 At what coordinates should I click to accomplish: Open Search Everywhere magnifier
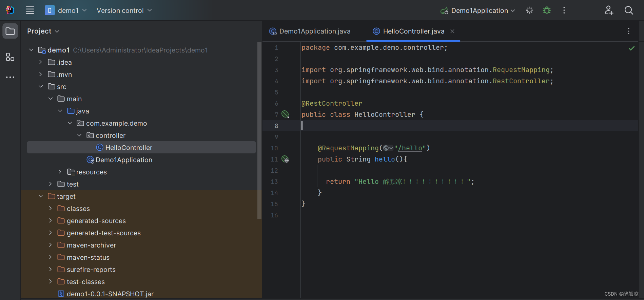point(629,10)
